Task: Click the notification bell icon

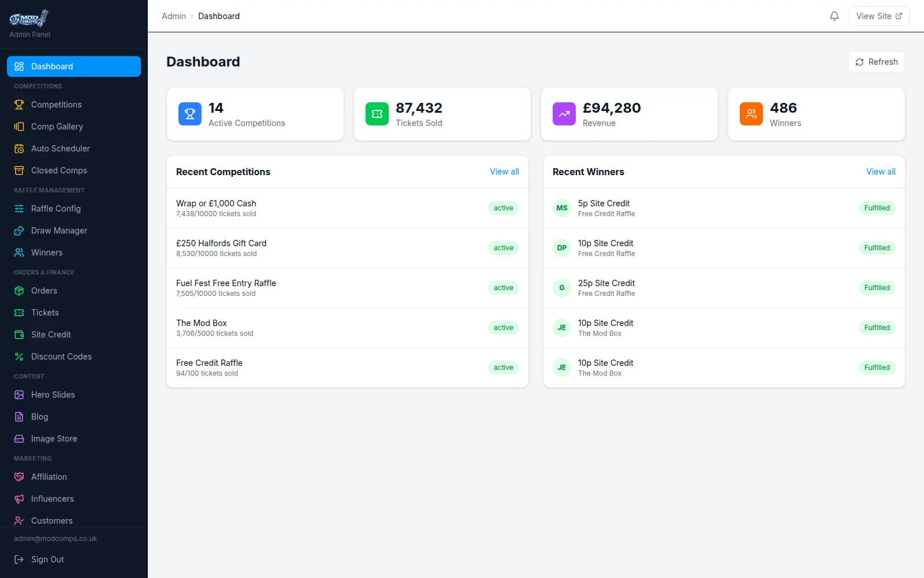Action: point(834,16)
